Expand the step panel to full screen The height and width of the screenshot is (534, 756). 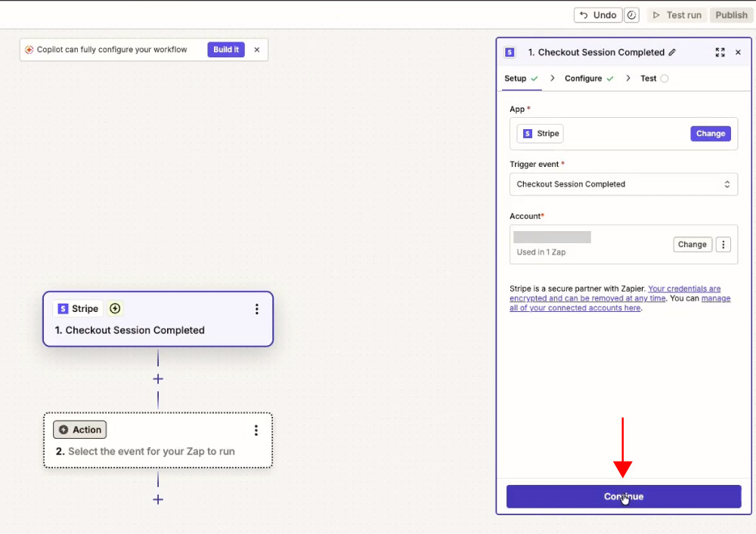coord(720,52)
